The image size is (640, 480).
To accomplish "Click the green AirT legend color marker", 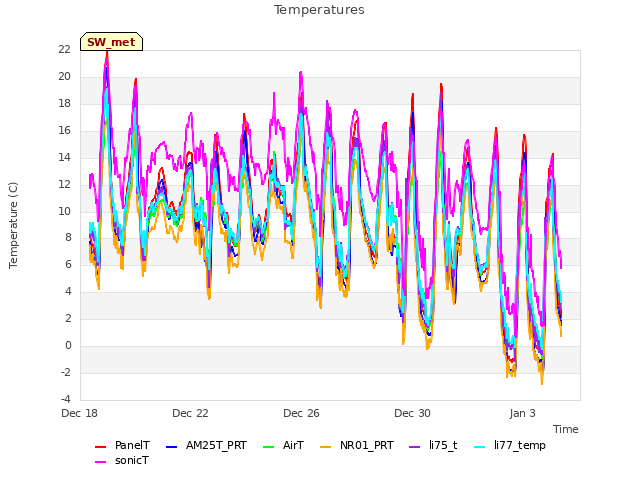I will click(x=269, y=447).
